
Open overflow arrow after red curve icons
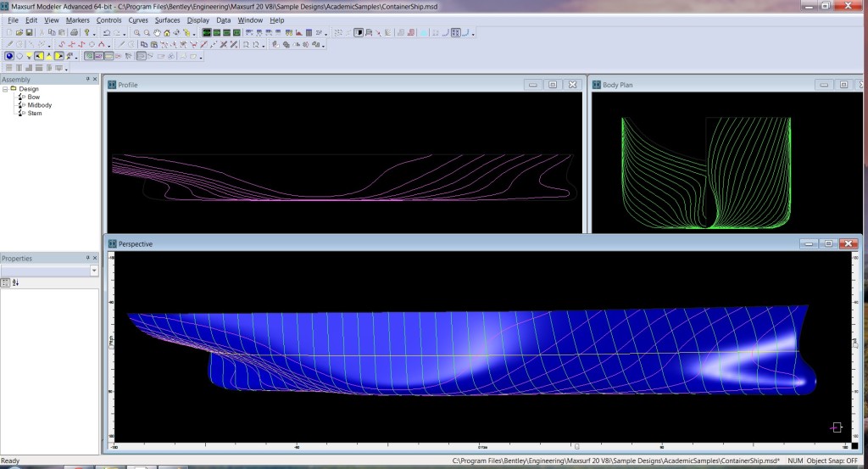point(109,46)
